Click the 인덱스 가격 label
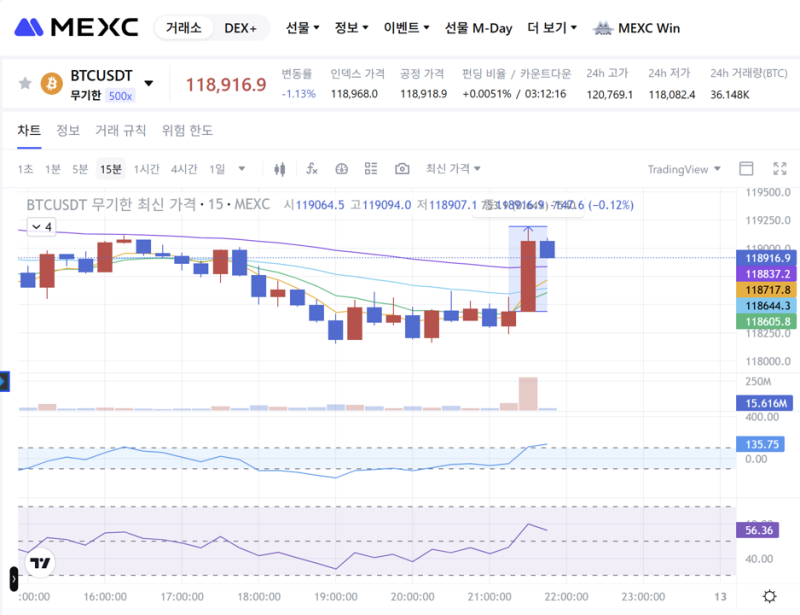 (357, 73)
